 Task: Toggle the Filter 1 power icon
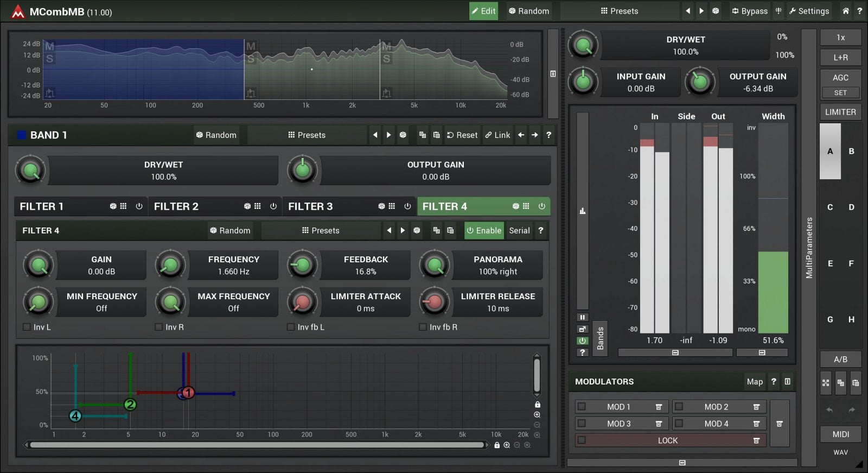pos(139,206)
